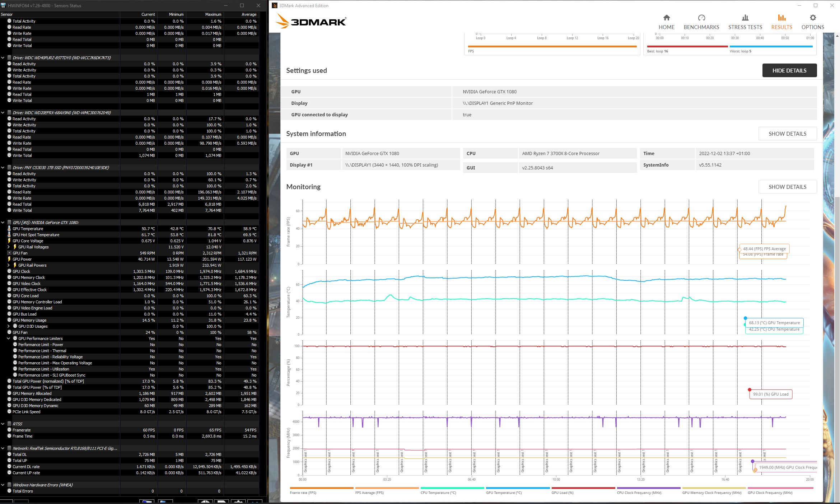Expand GPU Rail Powers row

click(9, 265)
